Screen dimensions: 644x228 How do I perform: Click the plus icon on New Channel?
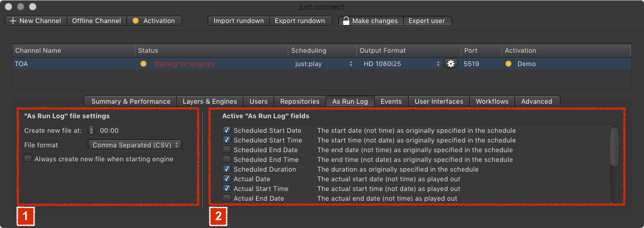(13, 21)
